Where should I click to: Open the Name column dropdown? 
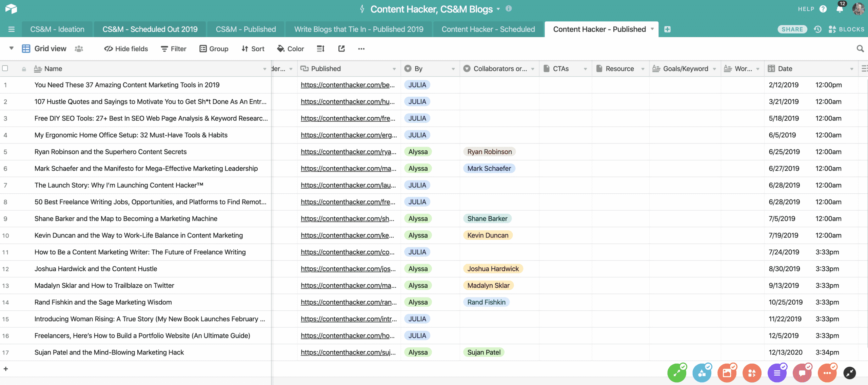265,69
